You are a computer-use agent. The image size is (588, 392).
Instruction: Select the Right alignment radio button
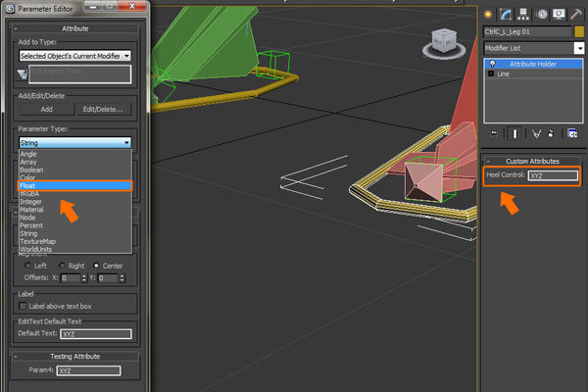tap(62, 266)
